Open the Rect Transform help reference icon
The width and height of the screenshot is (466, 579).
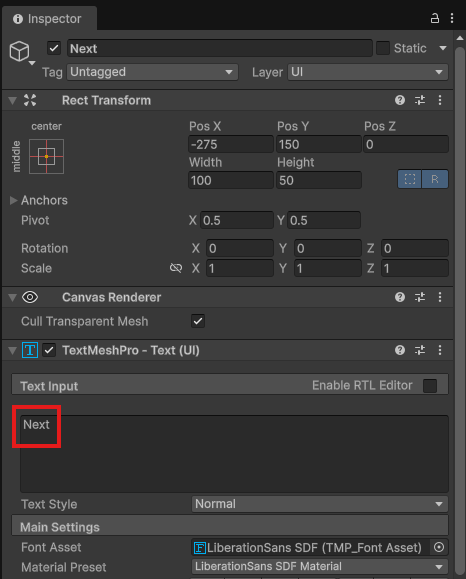coord(400,100)
